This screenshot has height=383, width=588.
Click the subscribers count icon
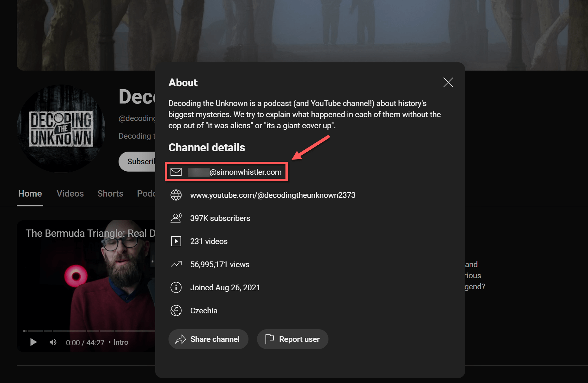tap(176, 218)
